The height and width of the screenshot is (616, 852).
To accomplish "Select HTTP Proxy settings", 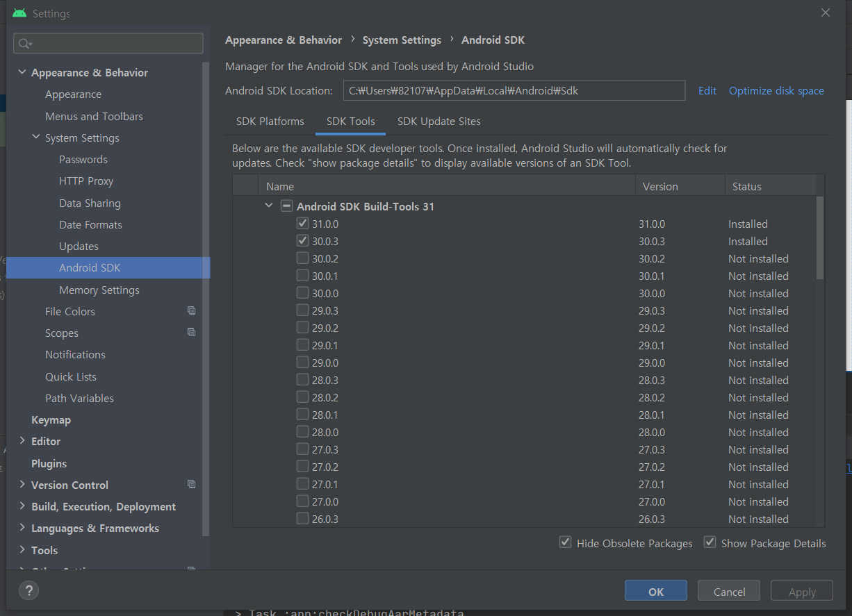I will 86,181.
